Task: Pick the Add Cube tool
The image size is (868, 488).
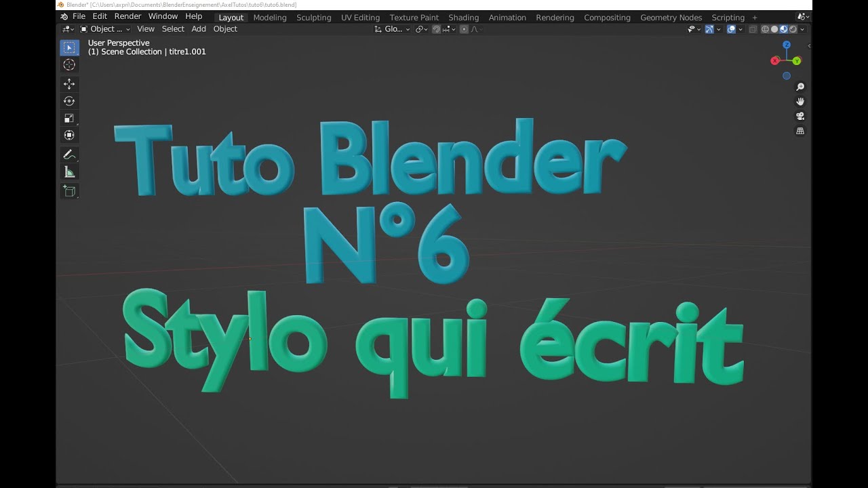Action: pos(68,191)
